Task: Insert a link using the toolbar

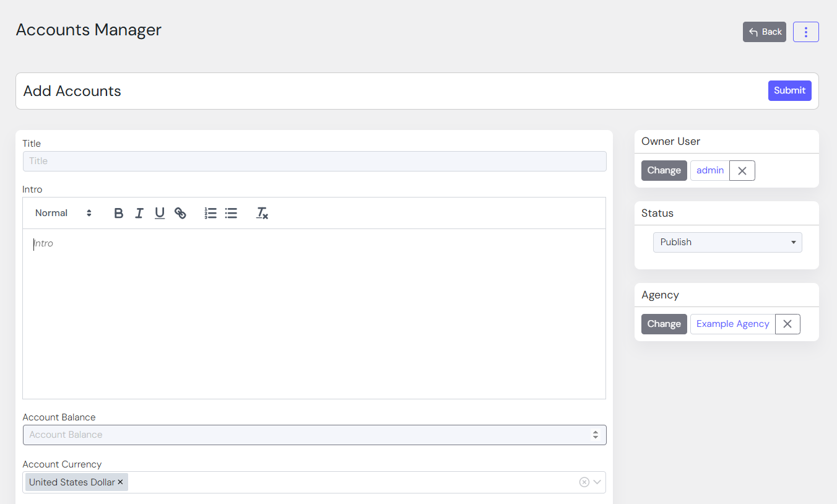Action: pos(180,213)
